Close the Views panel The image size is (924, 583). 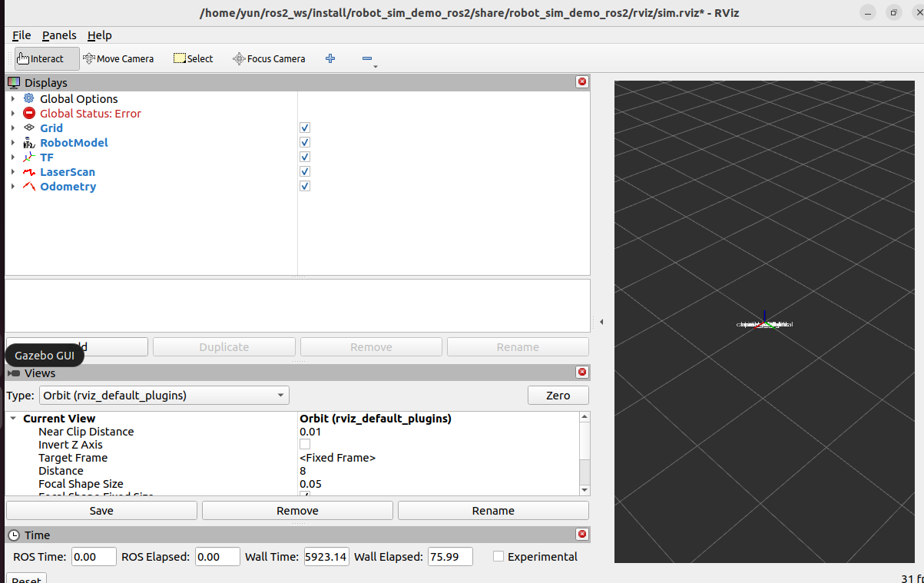(x=582, y=373)
